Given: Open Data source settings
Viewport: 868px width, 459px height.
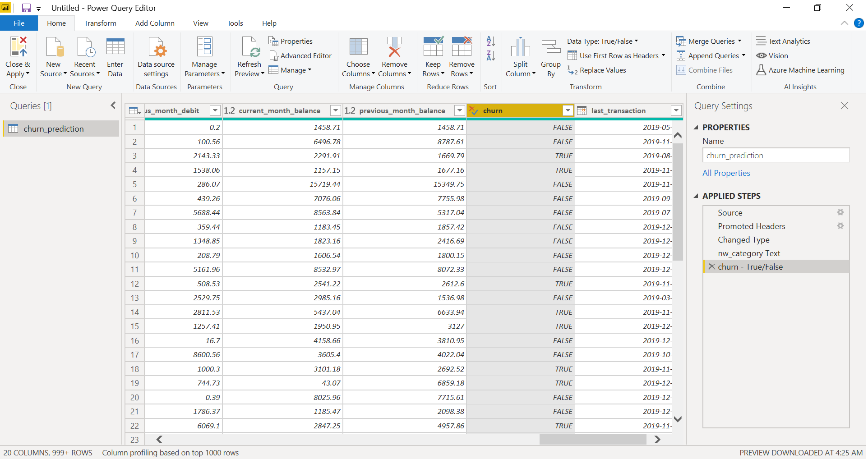Looking at the screenshot, I should point(156,47).
